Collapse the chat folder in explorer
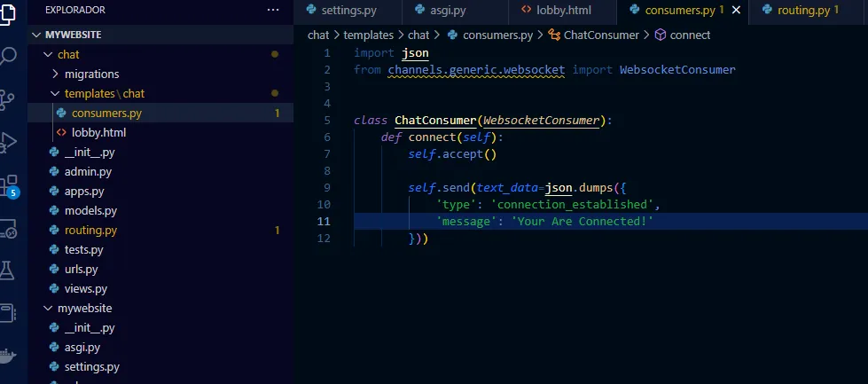 click(x=48, y=55)
